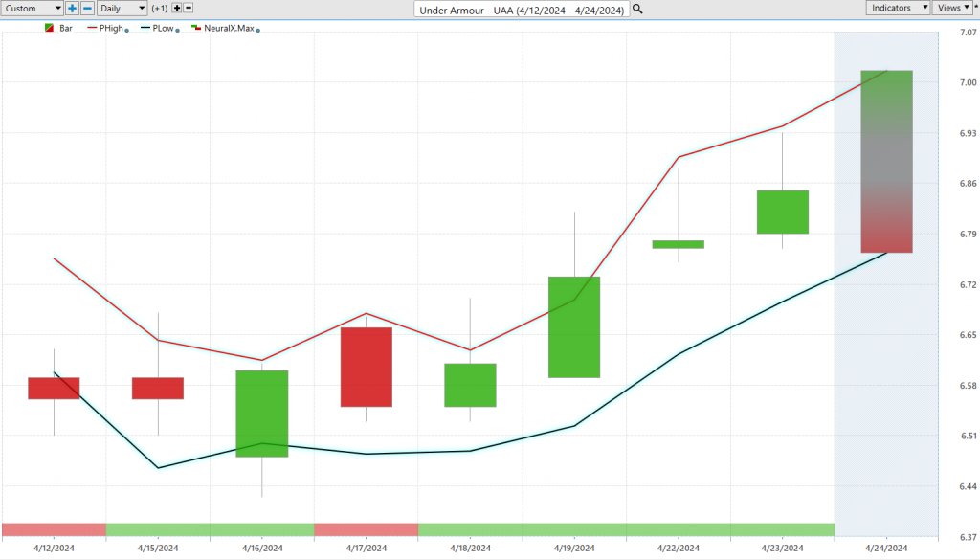The image size is (980, 560).
Task: Click the NeuralX.Max legend label
Action: tap(229, 28)
